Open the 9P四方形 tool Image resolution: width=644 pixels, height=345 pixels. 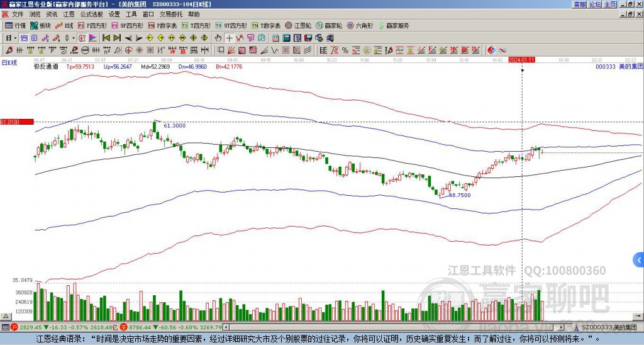127,25
